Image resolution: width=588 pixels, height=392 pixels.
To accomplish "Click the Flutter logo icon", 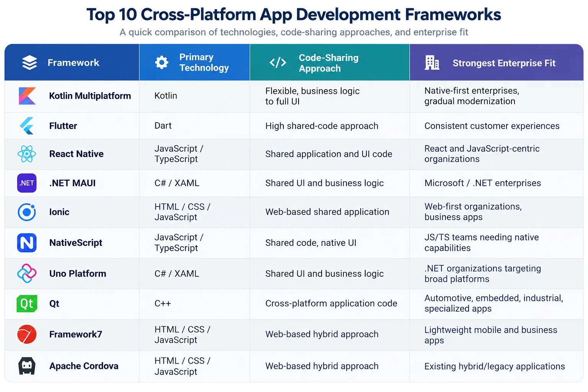I will coord(26,126).
